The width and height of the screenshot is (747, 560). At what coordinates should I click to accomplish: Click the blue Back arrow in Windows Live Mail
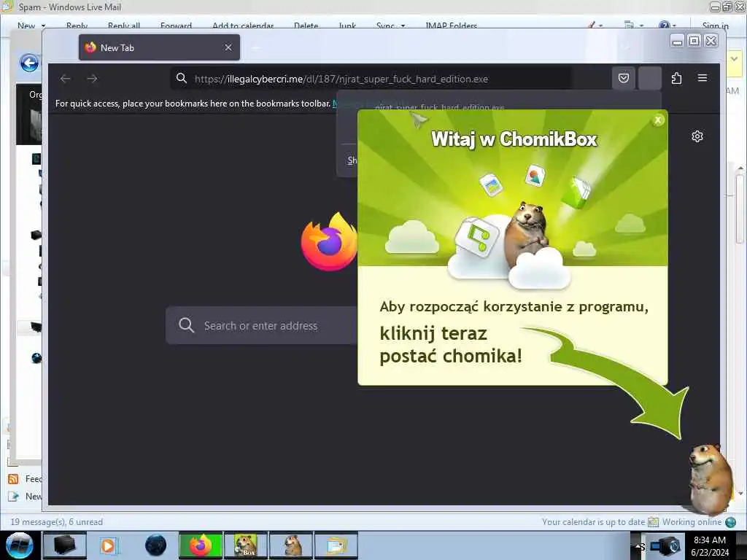click(29, 63)
